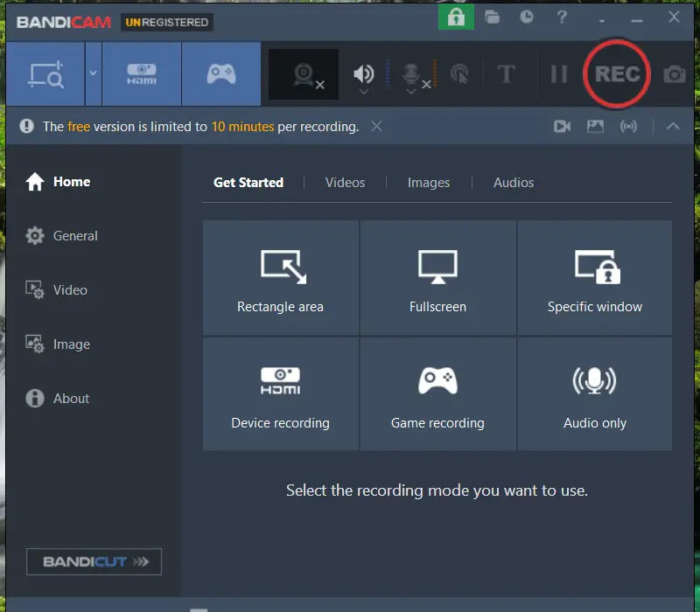This screenshot has width=700, height=612.
Task: Toggle the green lock icon
Action: pyautogui.click(x=456, y=17)
